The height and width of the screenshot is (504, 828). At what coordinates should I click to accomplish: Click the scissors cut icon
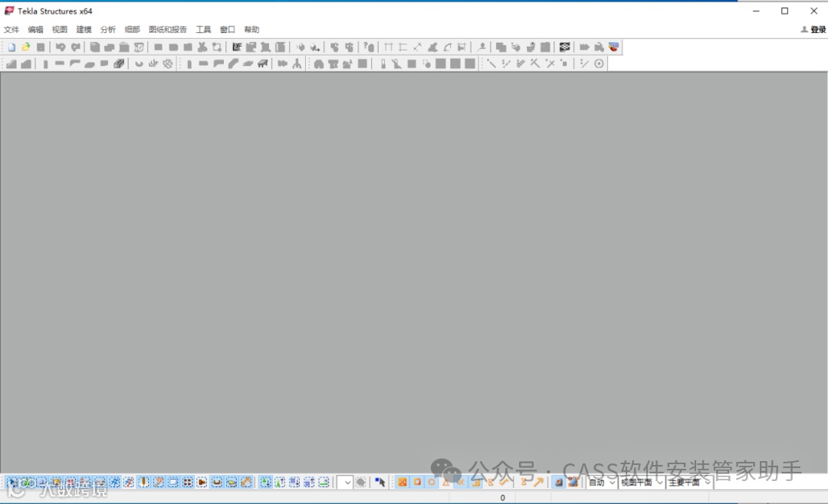pos(202,47)
